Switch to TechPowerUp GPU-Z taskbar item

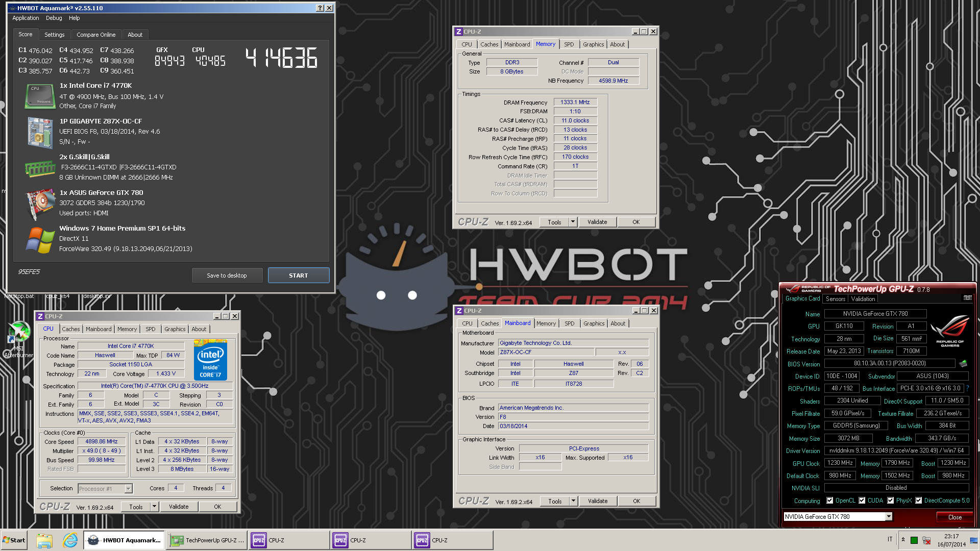click(x=207, y=540)
